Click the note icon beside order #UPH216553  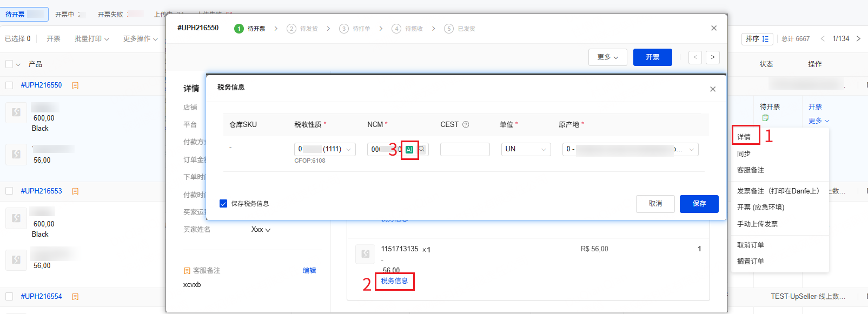pos(75,191)
